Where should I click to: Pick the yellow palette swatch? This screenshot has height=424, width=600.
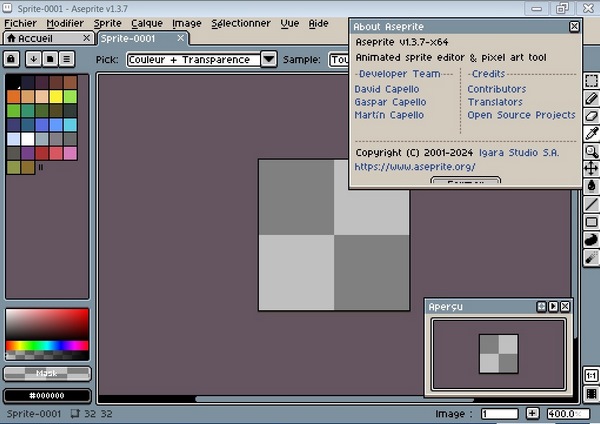56,96
